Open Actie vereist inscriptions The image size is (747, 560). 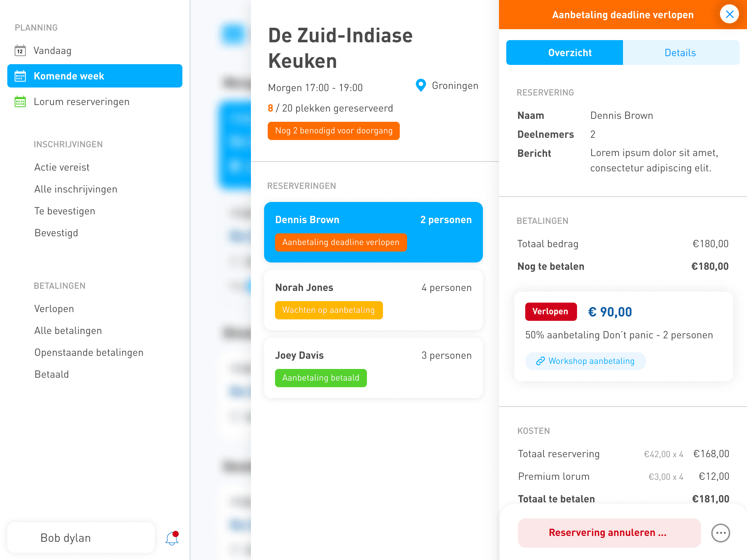pyautogui.click(x=62, y=167)
